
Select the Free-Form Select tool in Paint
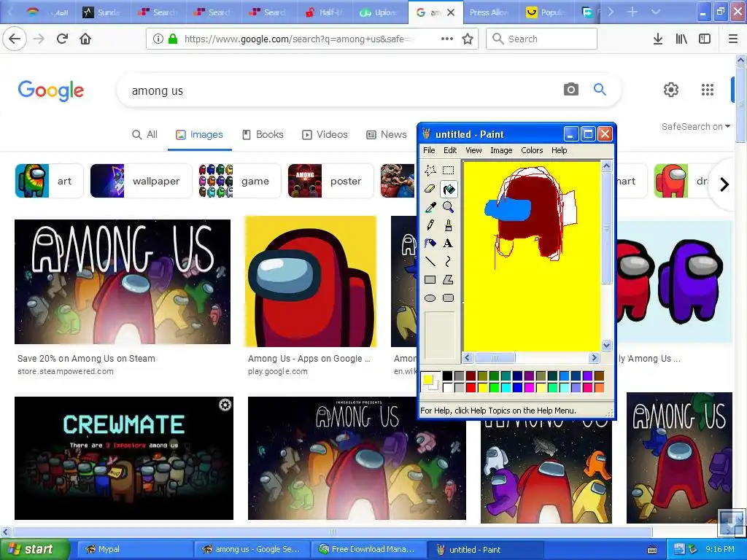coord(430,171)
